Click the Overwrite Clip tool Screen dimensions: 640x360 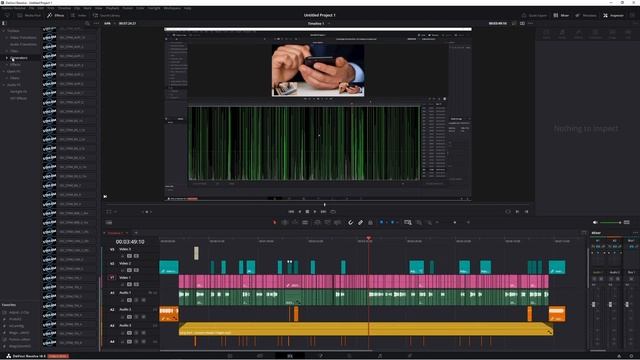(x=328, y=222)
